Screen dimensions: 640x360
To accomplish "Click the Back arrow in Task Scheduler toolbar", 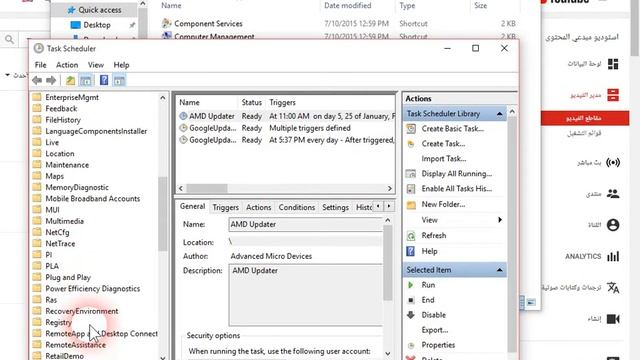I will 37,80.
